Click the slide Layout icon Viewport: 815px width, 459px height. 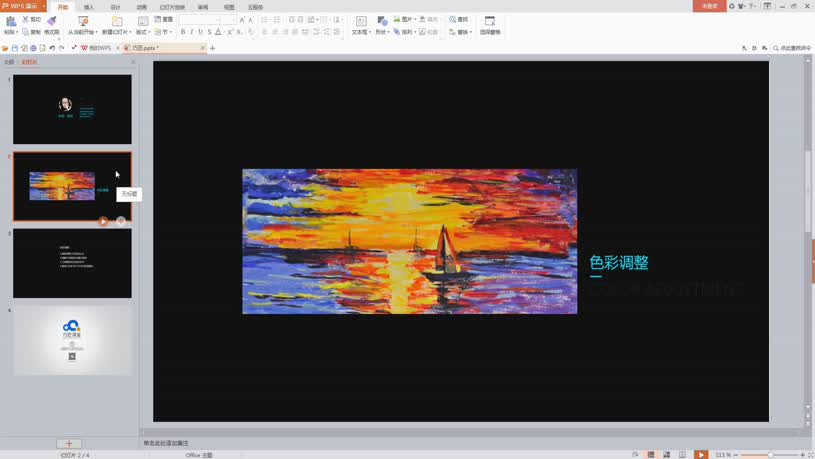[142, 21]
